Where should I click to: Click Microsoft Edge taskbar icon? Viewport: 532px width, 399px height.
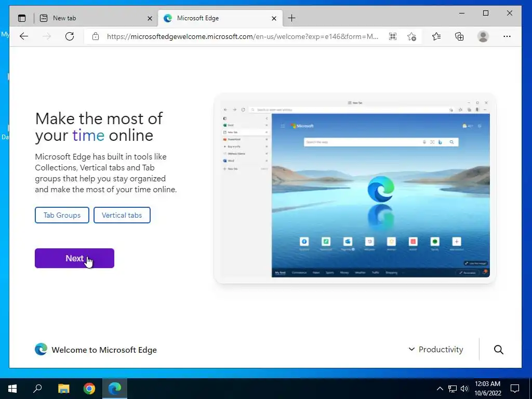click(115, 389)
